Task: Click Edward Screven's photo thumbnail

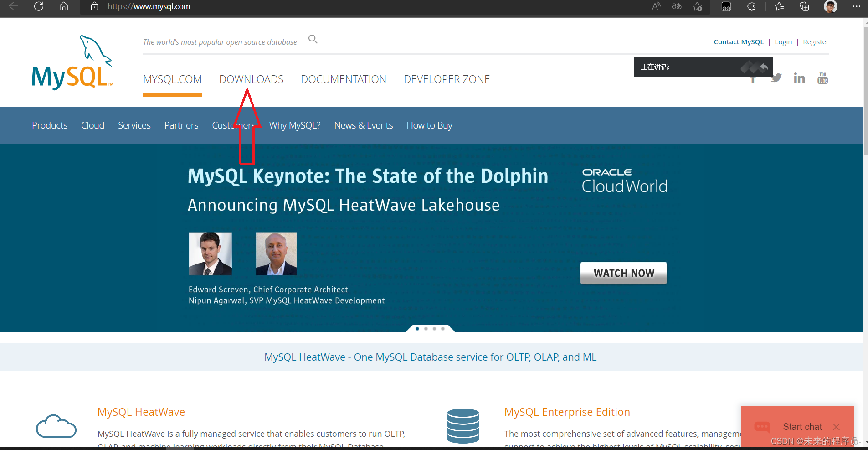Action: 211,254
